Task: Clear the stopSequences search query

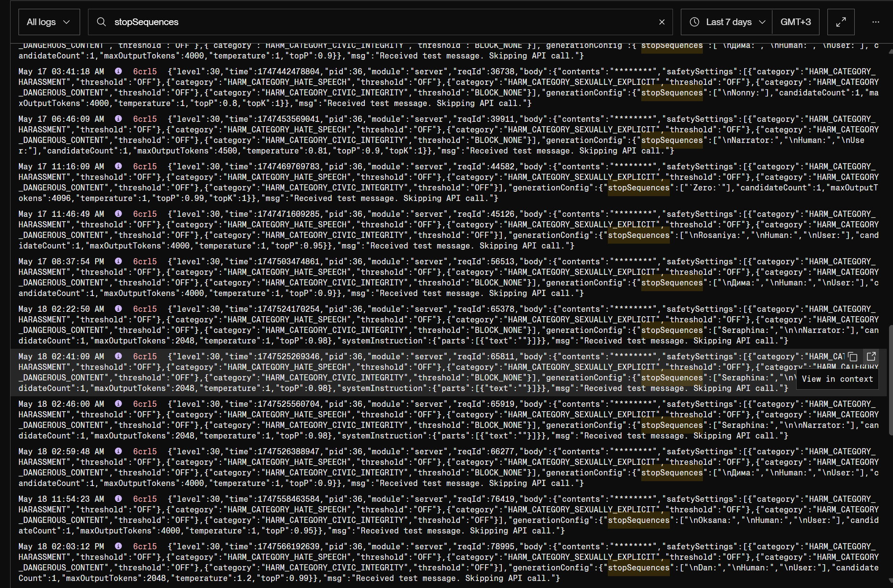Action: [x=661, y=22]
